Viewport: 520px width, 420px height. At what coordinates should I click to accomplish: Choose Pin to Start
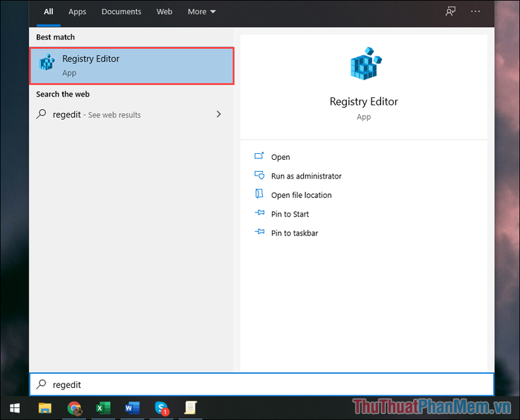290,214
